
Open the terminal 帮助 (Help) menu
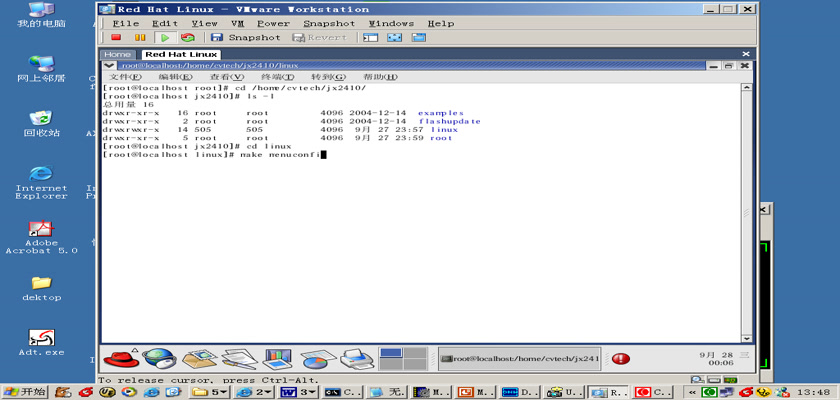[x=380, y=77]
